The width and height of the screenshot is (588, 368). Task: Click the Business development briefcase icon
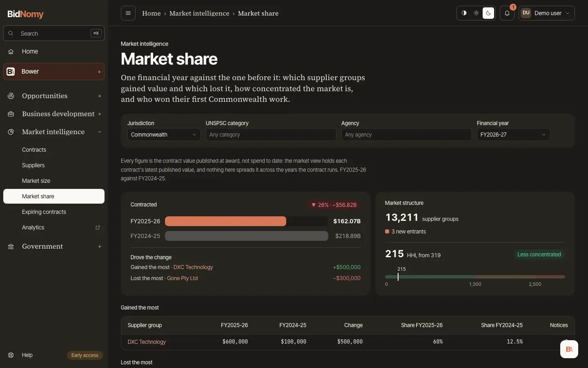point(11,114)
